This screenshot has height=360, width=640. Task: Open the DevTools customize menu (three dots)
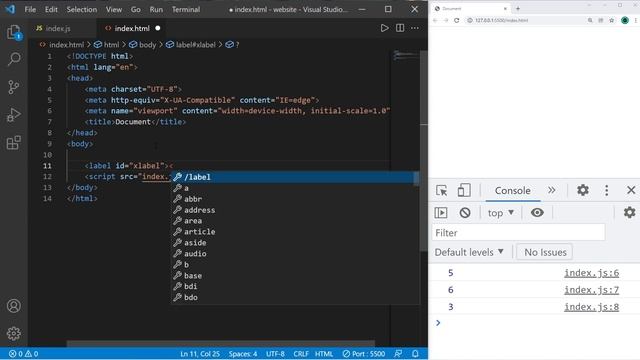pos(607,190)
